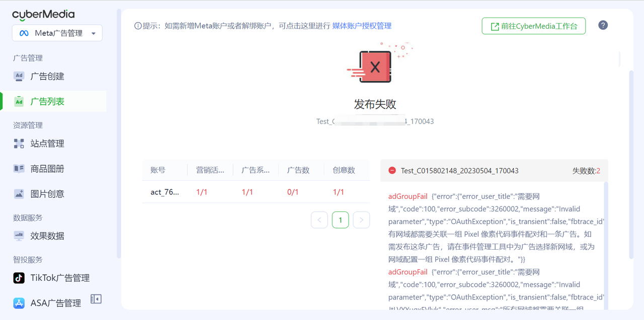Click the 图片创意 image icon

point(19,194)
